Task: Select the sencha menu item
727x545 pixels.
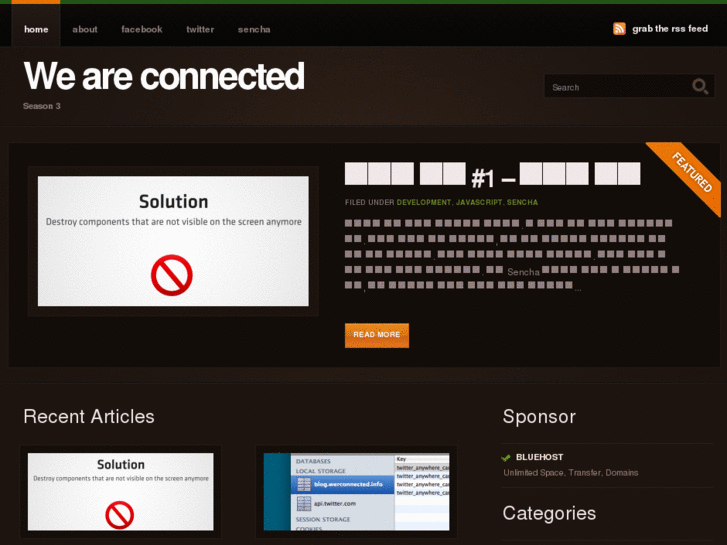Action: click(254, 29)
